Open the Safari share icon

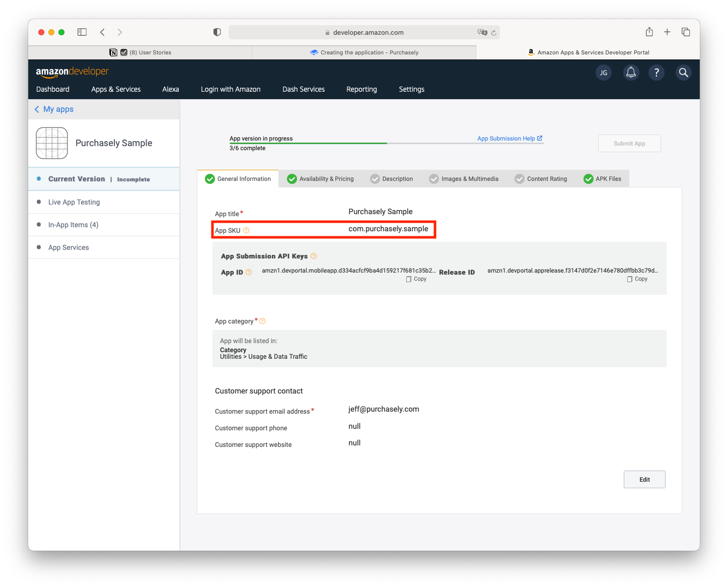point(649,32)
